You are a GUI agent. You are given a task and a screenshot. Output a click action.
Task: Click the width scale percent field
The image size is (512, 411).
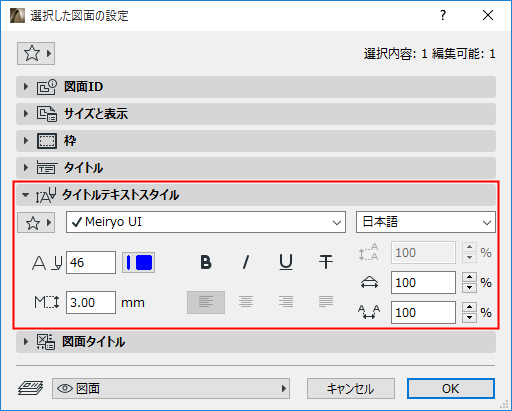coord(423,283)
